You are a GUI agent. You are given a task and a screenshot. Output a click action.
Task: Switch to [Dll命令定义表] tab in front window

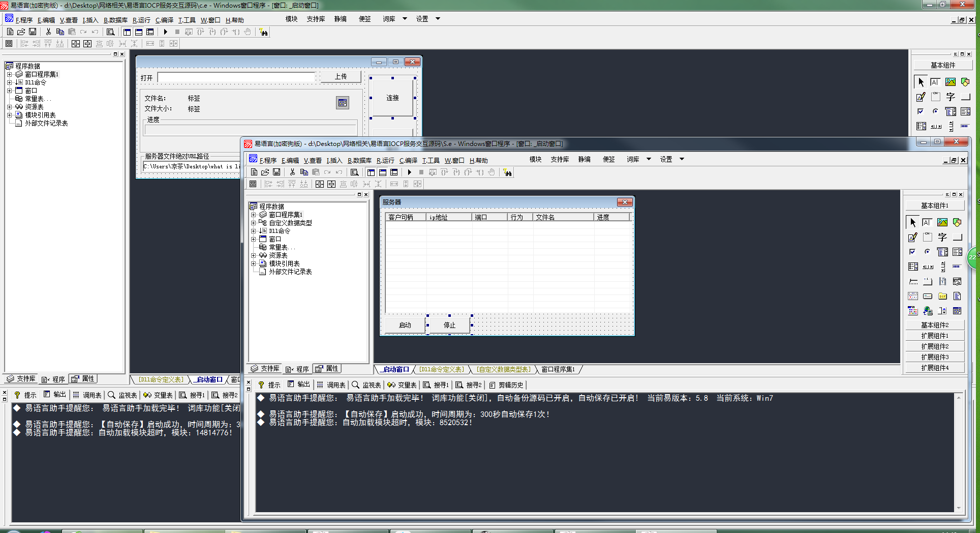point(441,369)
